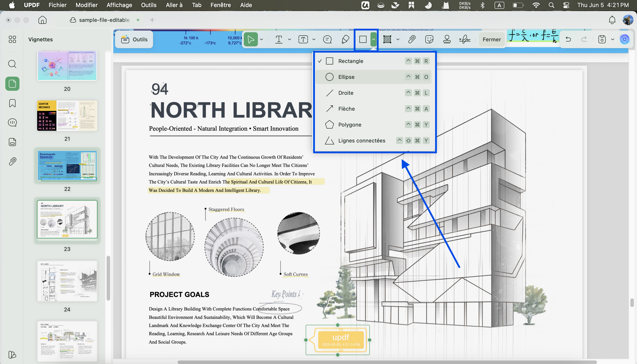Select the checked Rectangle shape option

[373, 61]
